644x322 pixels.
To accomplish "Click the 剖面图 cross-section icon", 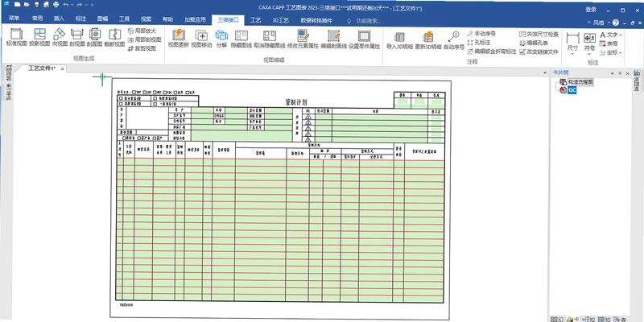I will pos(94,37).
